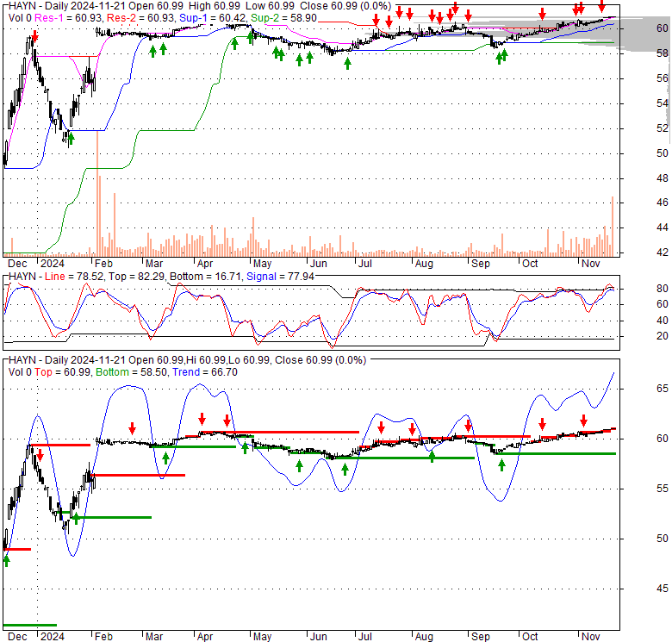
Task: Click the 40 tick on oscillator axis
Action: [663, 321]
